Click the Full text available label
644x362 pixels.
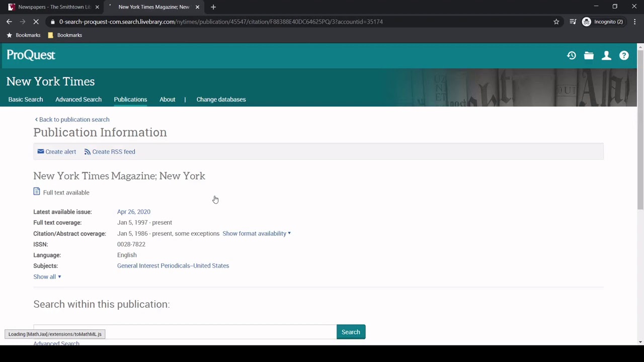(66, 193)
